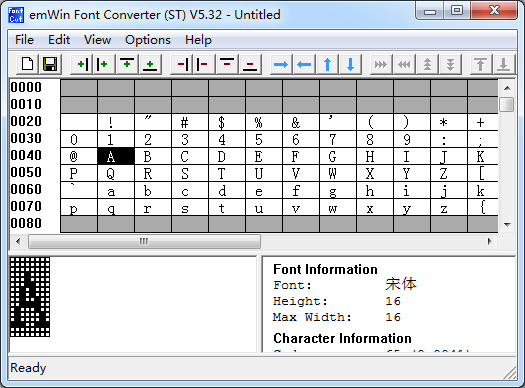Click the horizontal scrollbar right arrow
The height and width of the screenshot is (388, 525).
pyautogui.click(x=490, y=241)
